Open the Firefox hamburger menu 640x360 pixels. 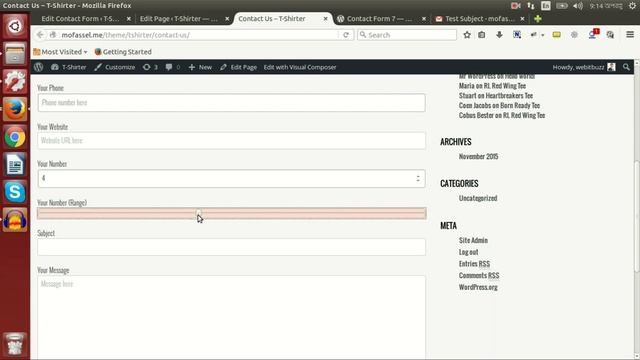pos(630,35)
